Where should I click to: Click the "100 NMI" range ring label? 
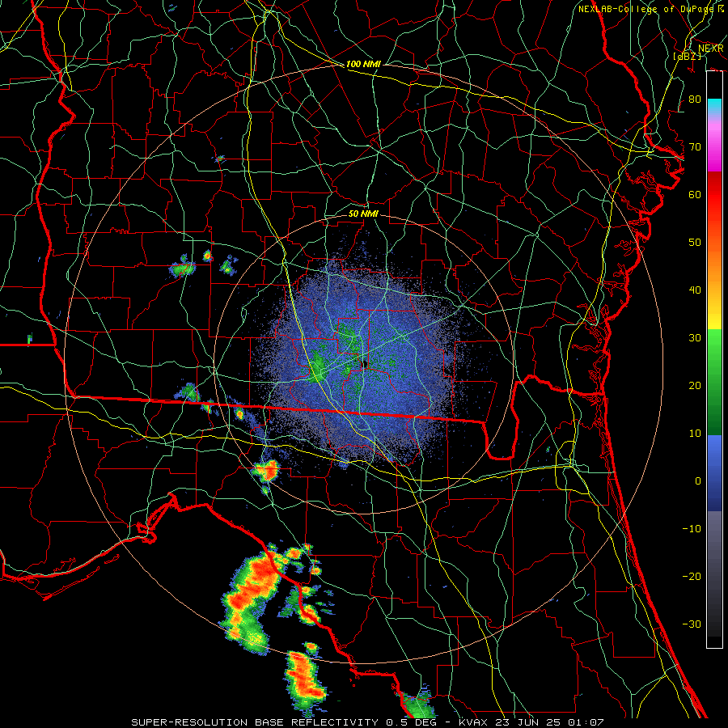coord(363,64)
